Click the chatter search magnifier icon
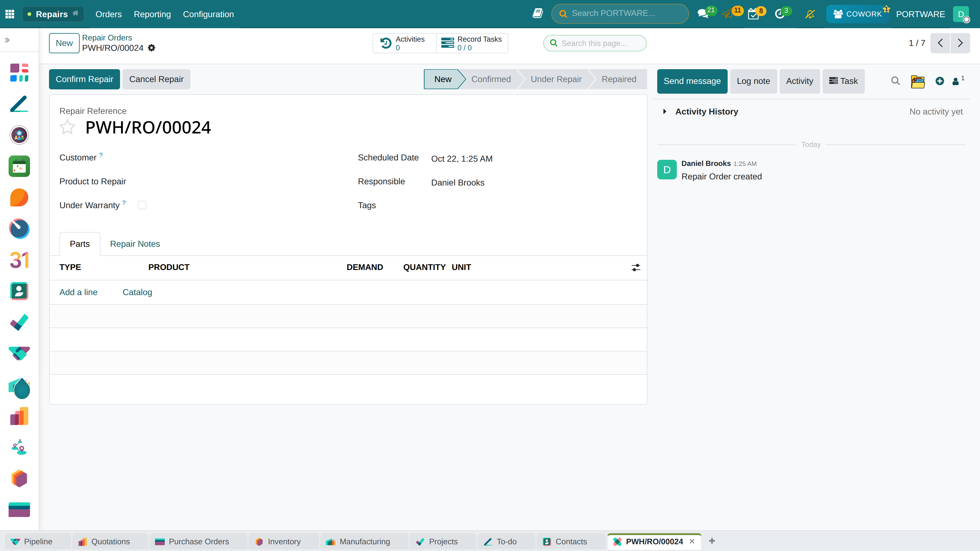This screenshot has width=980, height=551. [895, 81]
